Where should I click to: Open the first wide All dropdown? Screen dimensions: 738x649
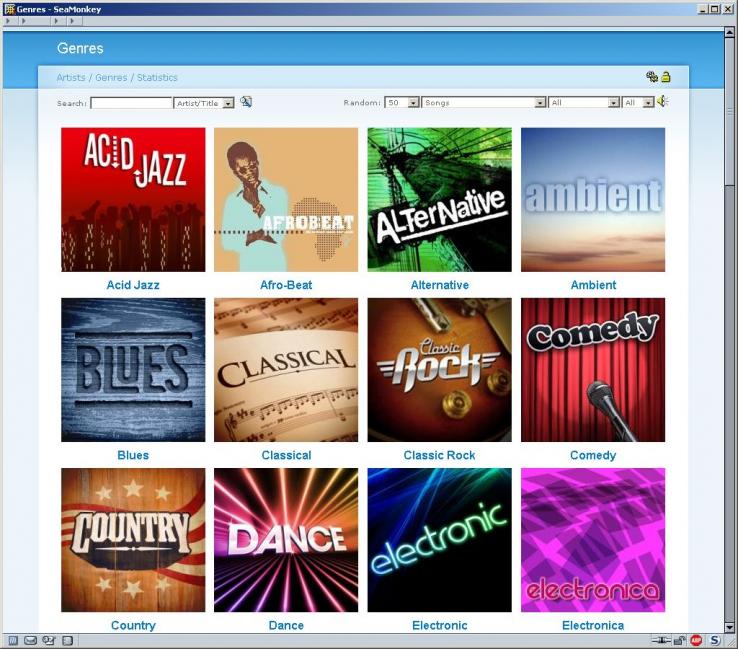(584, 103)
